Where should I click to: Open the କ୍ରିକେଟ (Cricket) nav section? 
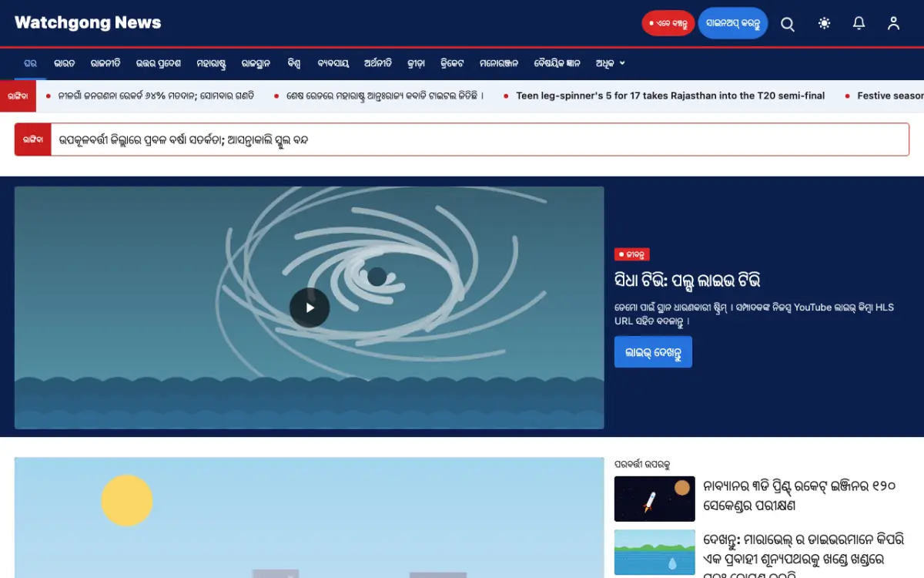point(452,63)
